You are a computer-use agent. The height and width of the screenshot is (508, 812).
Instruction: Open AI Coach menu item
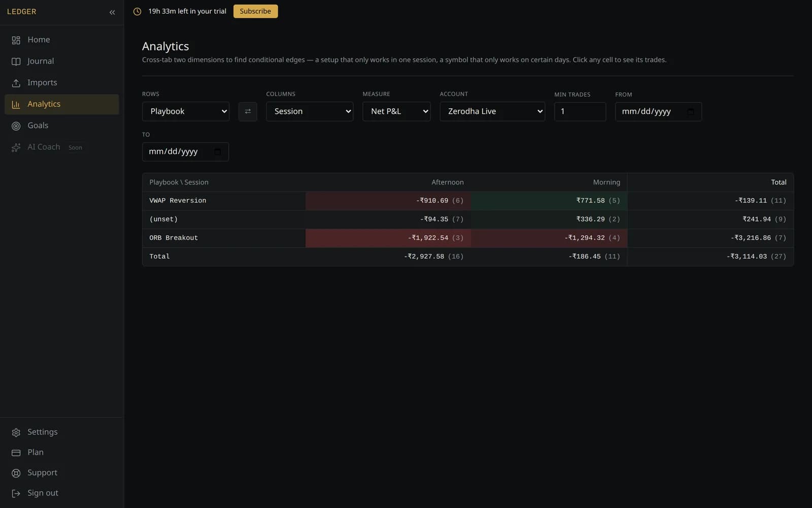tap(62, 147)
